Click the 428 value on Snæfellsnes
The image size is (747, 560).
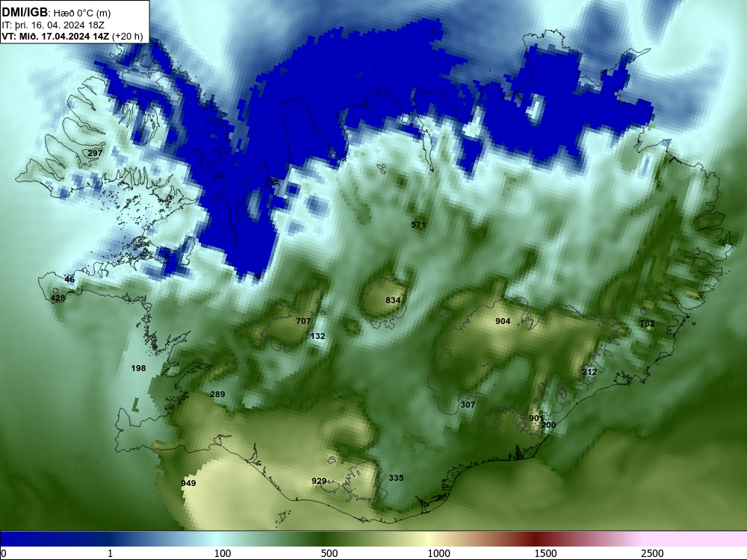(x=58, y=298)
